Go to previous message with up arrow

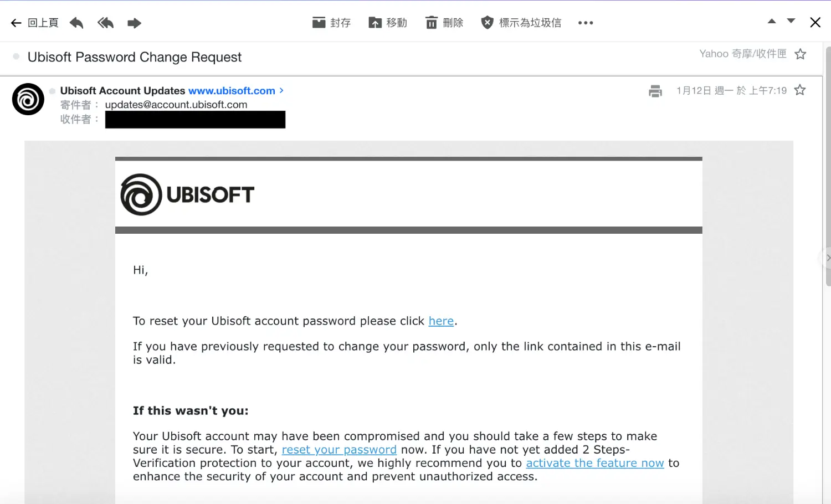tap(772, 22)
